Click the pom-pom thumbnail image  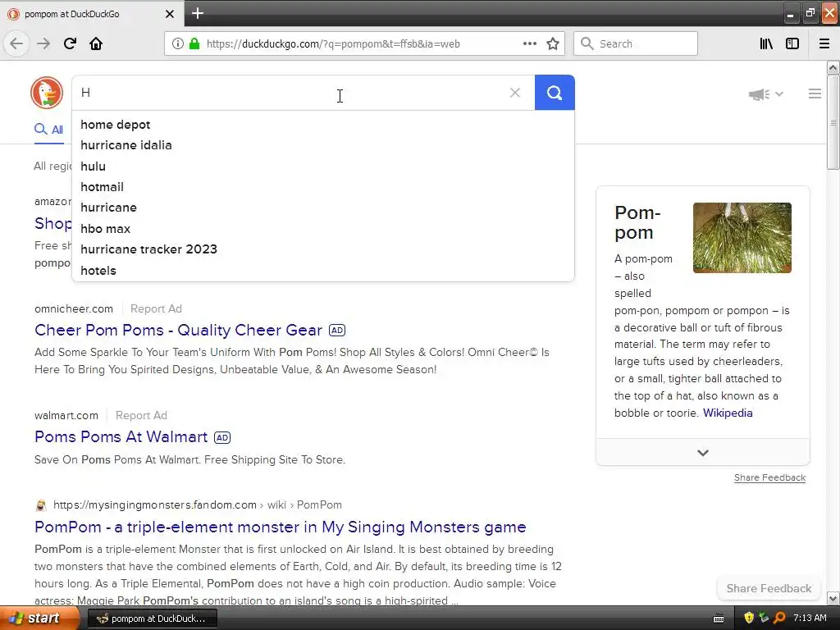(x=742, y=238)
